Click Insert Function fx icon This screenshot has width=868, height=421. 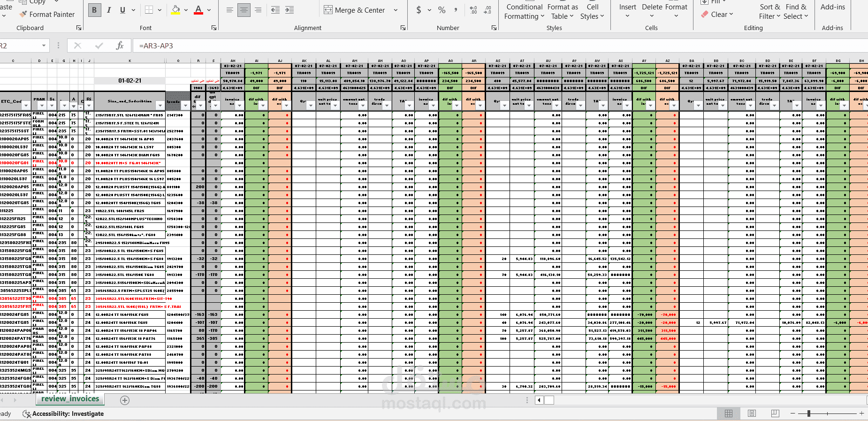pyautogui.click(x=120, y=46)
